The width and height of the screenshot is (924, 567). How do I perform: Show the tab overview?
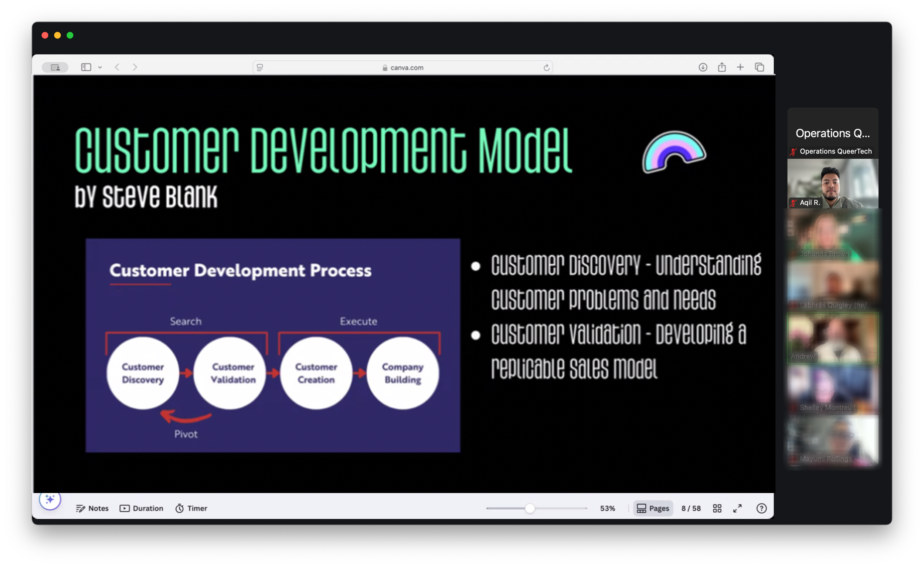[760, 67]
